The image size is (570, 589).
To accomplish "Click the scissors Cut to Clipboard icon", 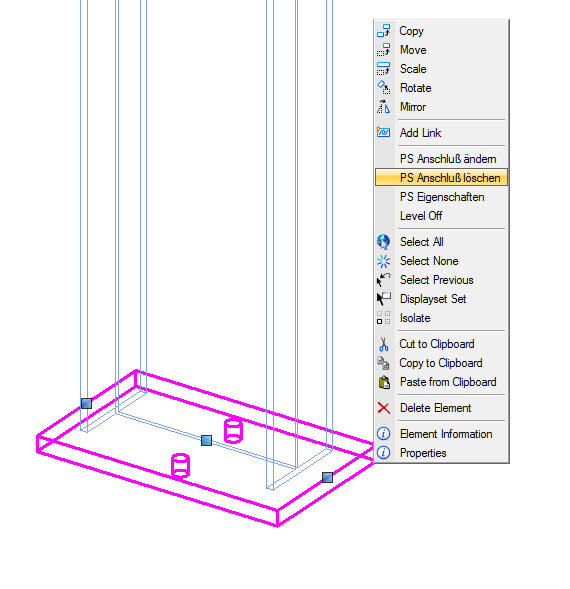I will pos(384,344).
